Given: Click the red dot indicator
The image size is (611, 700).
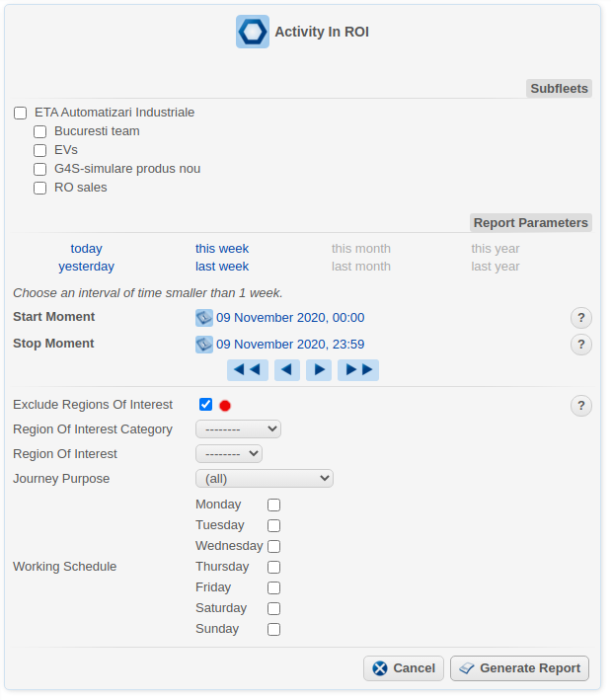Looking at the screenshot, I should pyautogui.click(x=225, y=406).
